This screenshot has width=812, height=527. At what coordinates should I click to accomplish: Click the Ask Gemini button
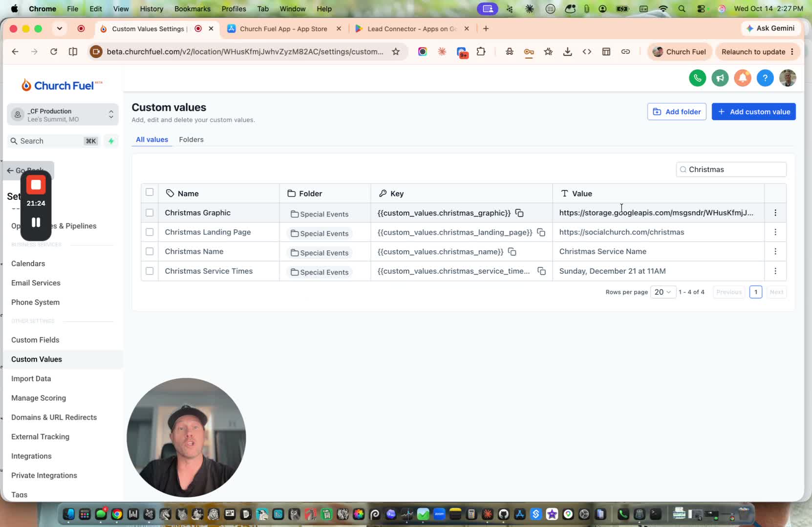(x=770, y=28)
